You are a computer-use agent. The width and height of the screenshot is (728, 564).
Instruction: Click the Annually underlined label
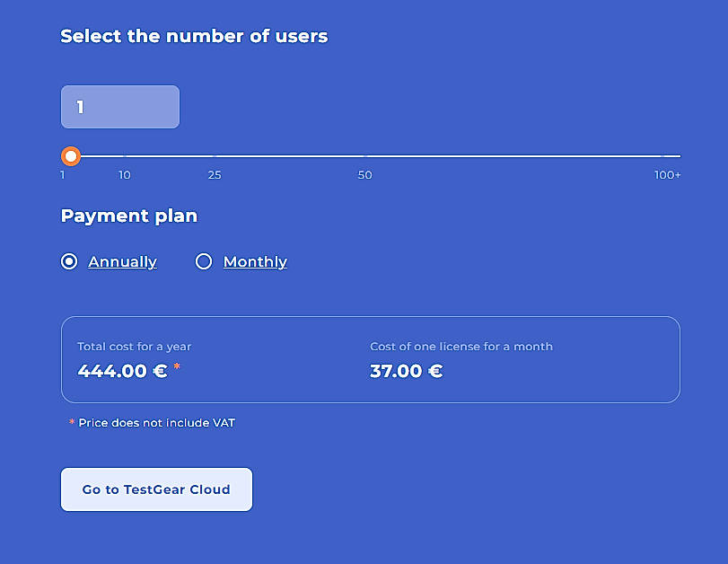click(122, 261)
